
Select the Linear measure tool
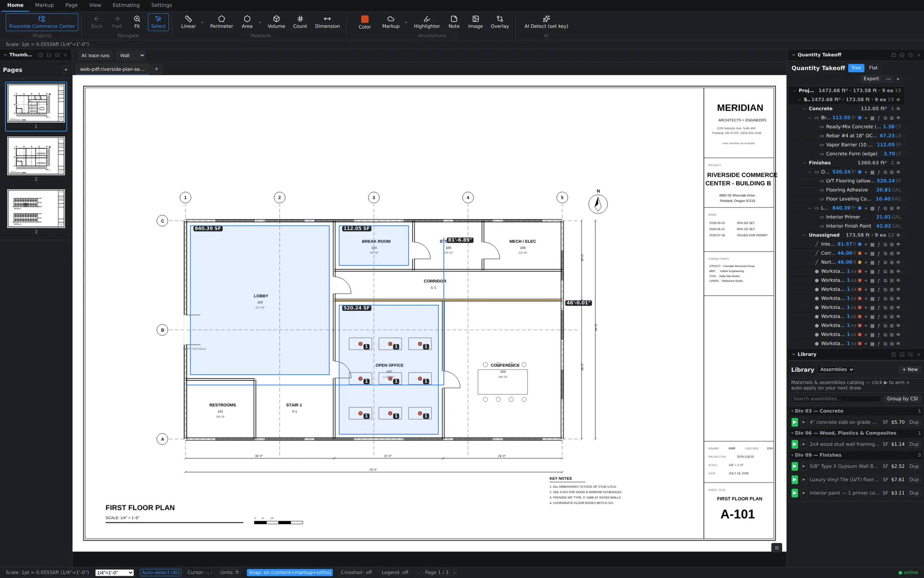coord(188,22)
